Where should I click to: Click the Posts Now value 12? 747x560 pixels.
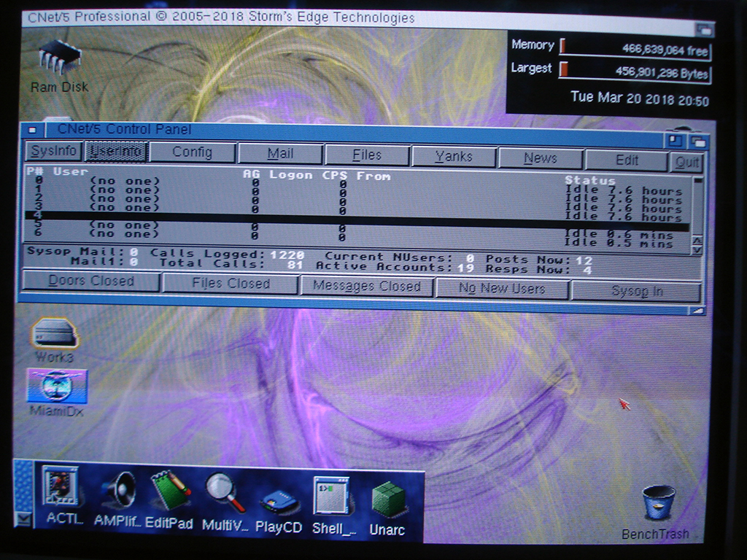coord(584,260)
